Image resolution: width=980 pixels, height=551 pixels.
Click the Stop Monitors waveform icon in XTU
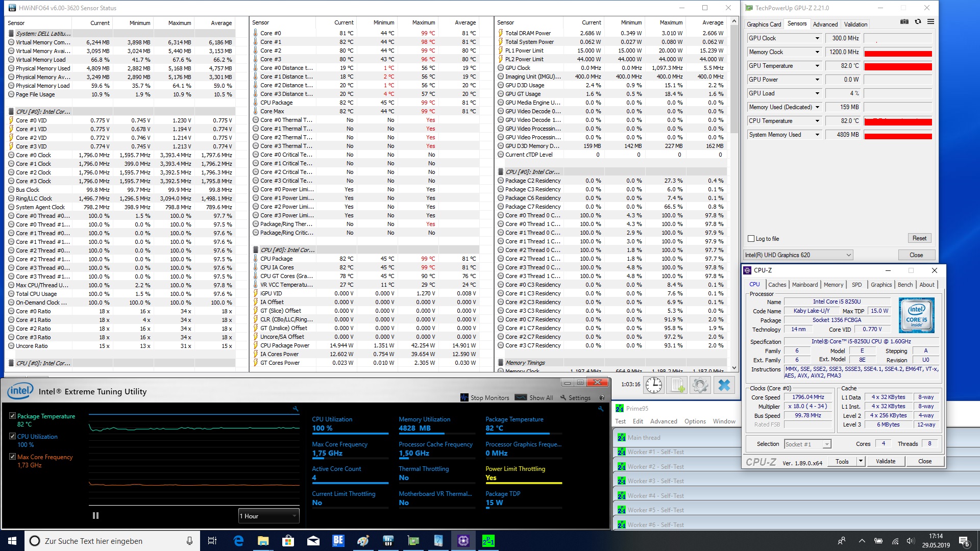point(464,397)
